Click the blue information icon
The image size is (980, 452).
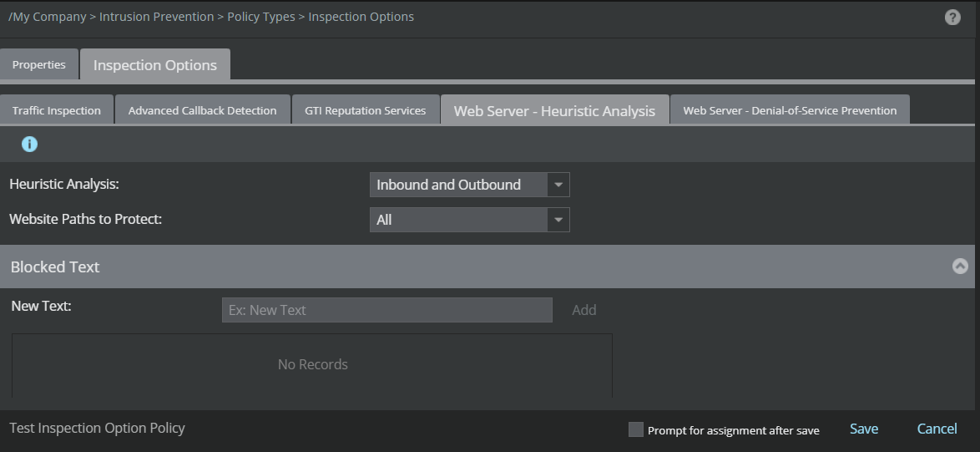point(29,145)
